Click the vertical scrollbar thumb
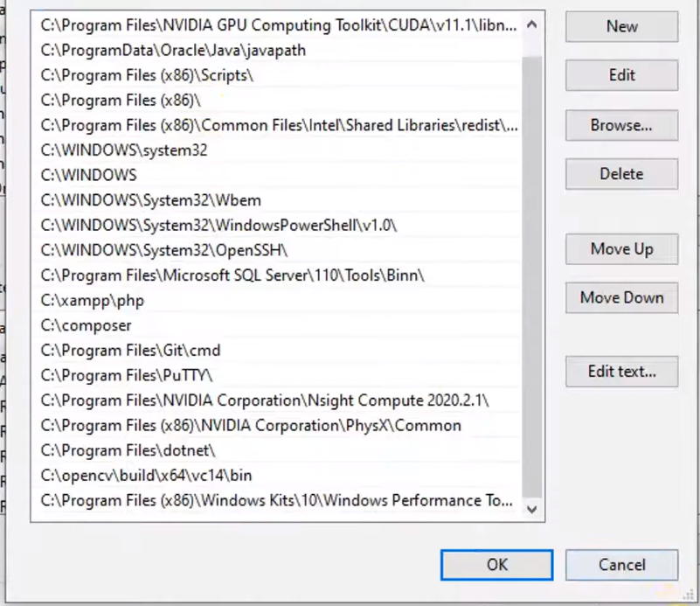Image resolution: width=700 pixels, height=606 pixels. tap(531, 277)
